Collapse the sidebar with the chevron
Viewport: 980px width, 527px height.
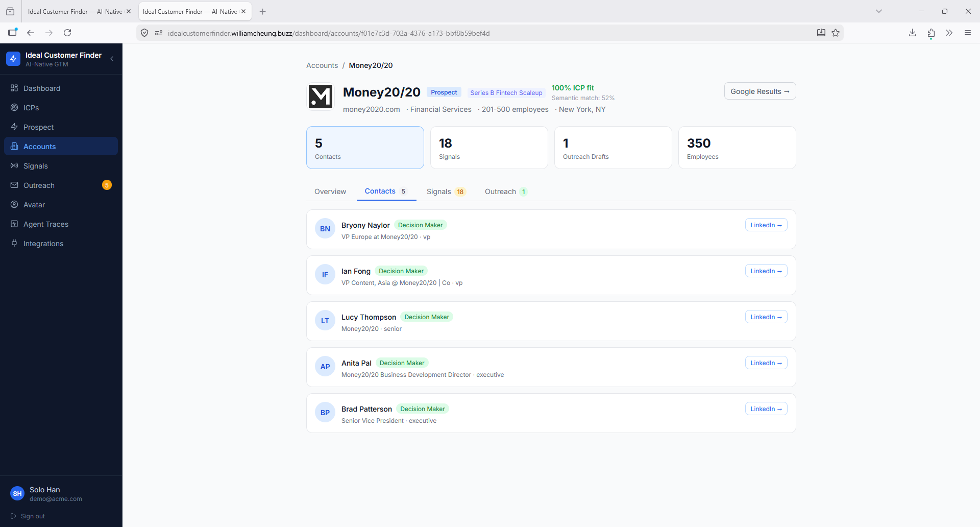tap(112, 59)
